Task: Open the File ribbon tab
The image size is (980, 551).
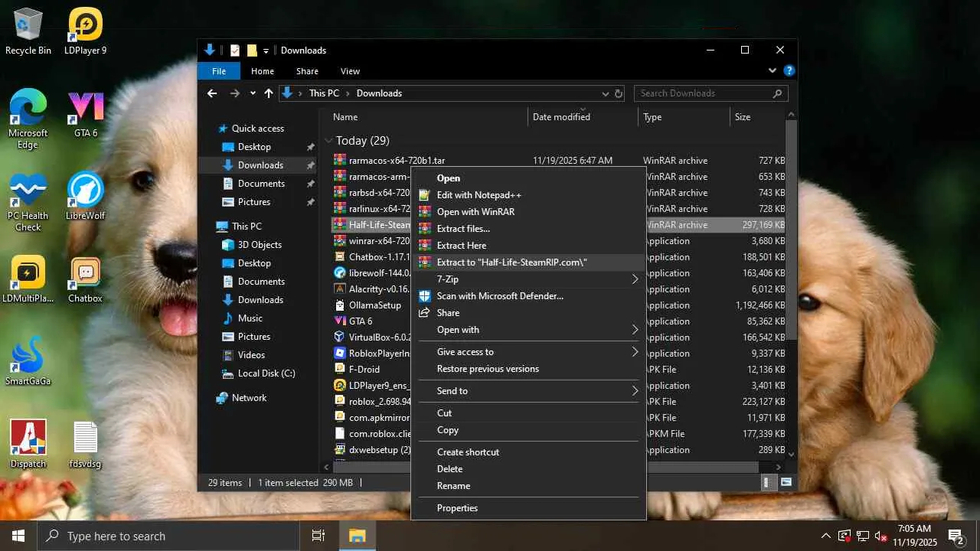Action: 219,71
